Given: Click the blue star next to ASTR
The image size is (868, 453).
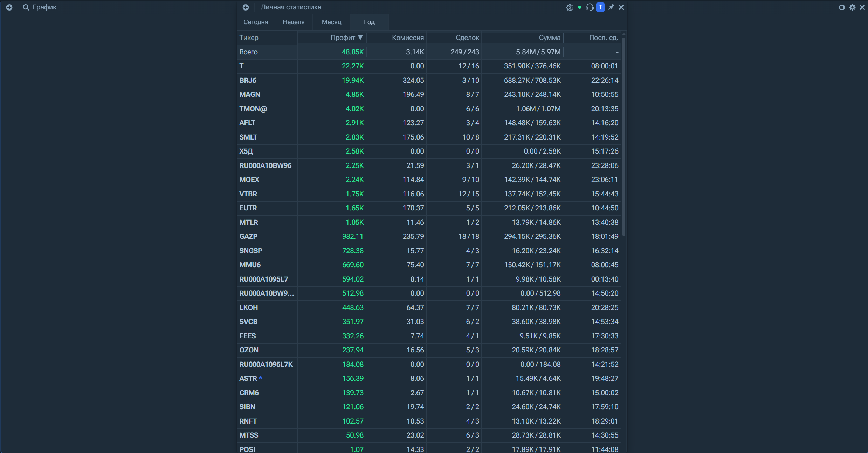Looking at the screenshot, I should coord(260,378).
